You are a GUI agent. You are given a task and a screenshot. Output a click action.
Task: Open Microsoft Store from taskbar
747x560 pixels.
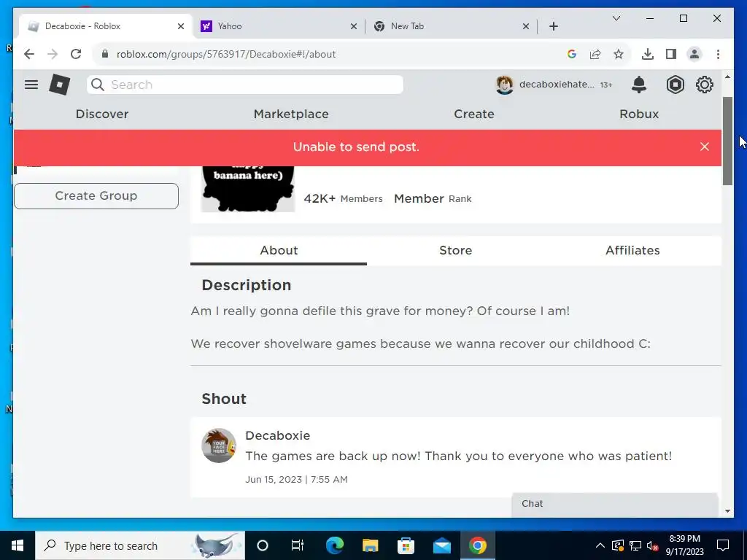coord(406,545)
